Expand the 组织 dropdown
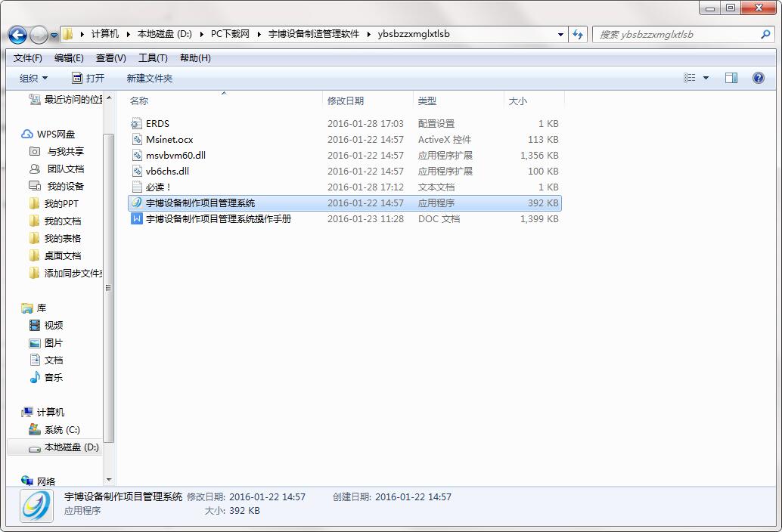Screen dimensions: 782x532 (x=33, y=78)
